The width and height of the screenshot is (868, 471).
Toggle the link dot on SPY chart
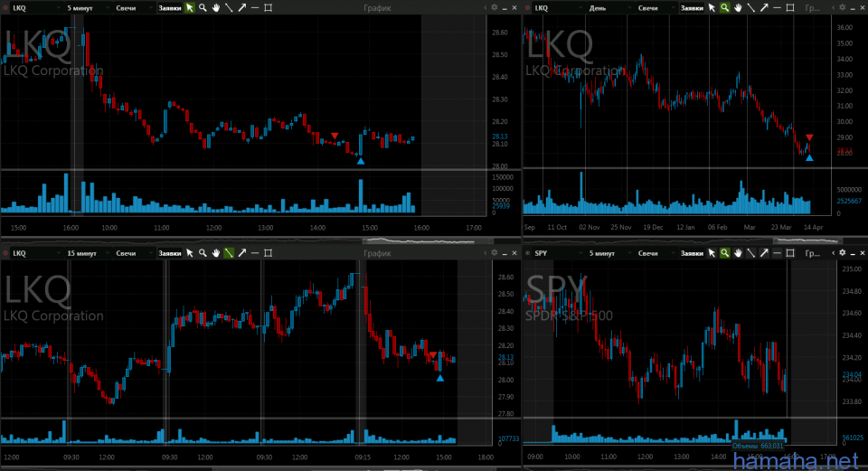[527, 253]
